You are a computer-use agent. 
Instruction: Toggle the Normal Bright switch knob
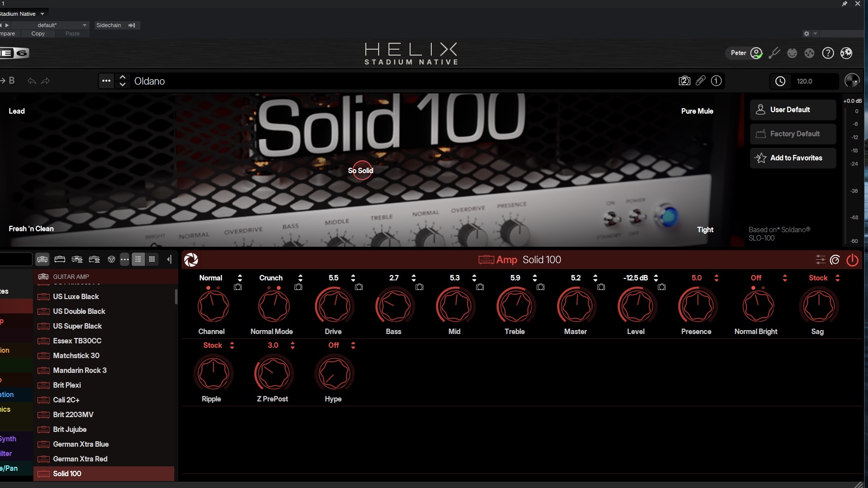click(x=758, y=306)
